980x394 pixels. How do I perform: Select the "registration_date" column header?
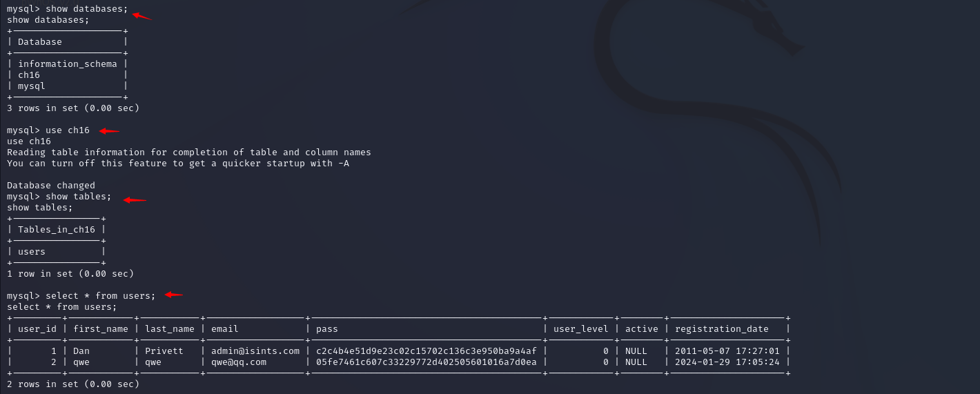click(722, 328)
